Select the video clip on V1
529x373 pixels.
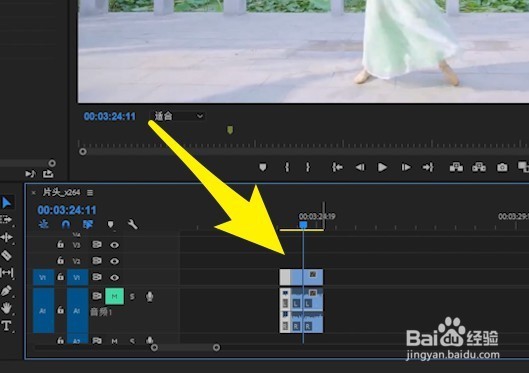coord(301,277)
